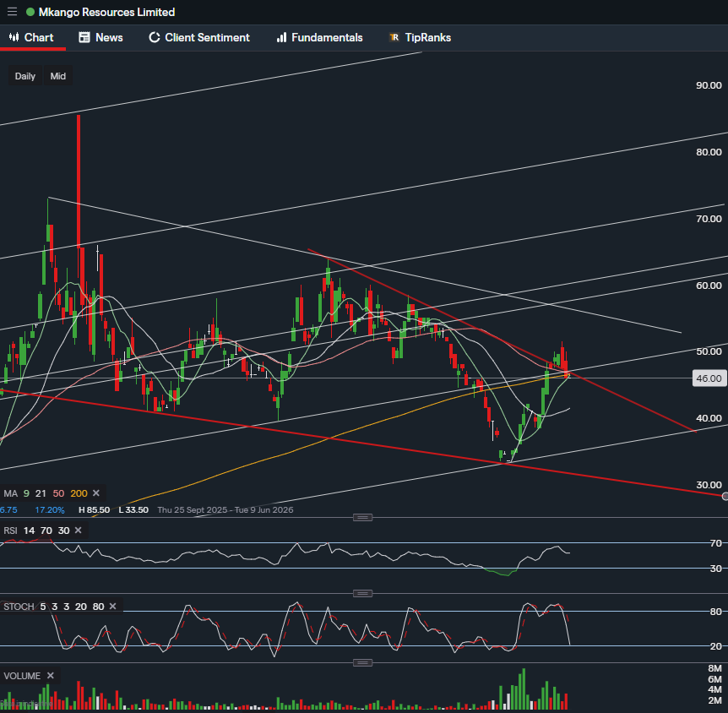728x713 pixels.
Task: Grab the divider handle above RSI panel
Action: point(362,517)
